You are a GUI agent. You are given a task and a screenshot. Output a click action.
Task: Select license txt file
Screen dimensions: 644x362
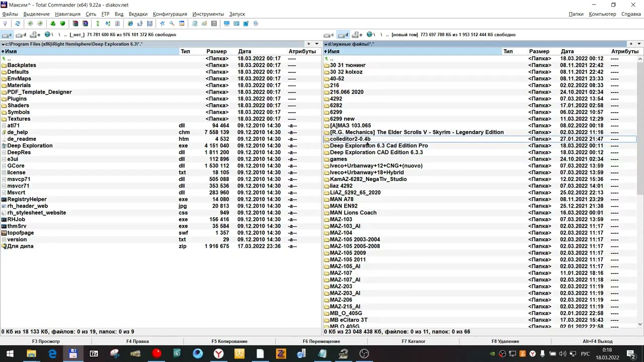pos(16,172)
